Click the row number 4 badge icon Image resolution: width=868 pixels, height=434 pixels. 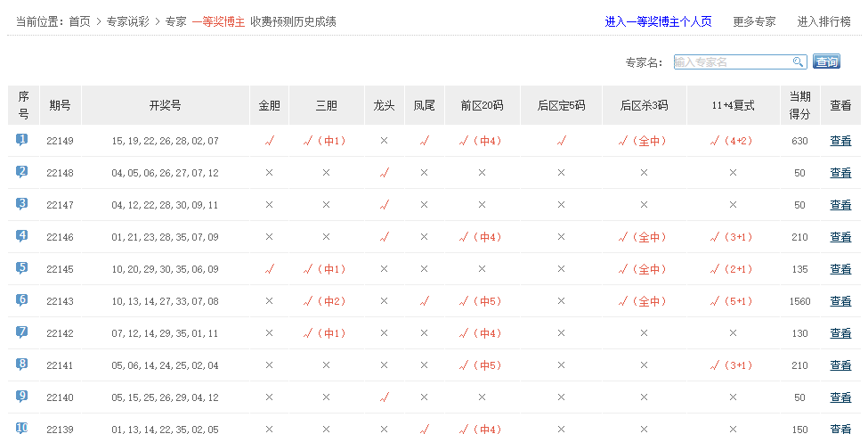tap(22, 236)
